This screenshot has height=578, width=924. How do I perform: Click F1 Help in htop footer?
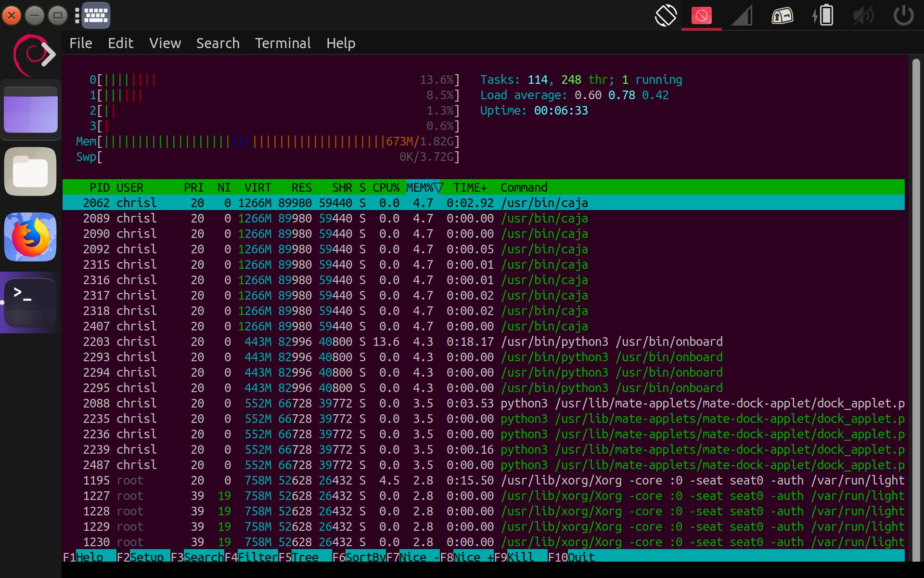[90, 557]
